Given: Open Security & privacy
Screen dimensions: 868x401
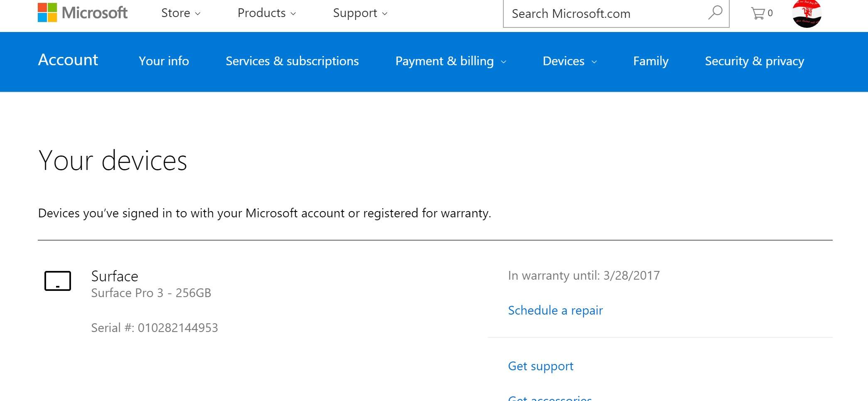Looking at the screenshot, I should tap(754, 61).
